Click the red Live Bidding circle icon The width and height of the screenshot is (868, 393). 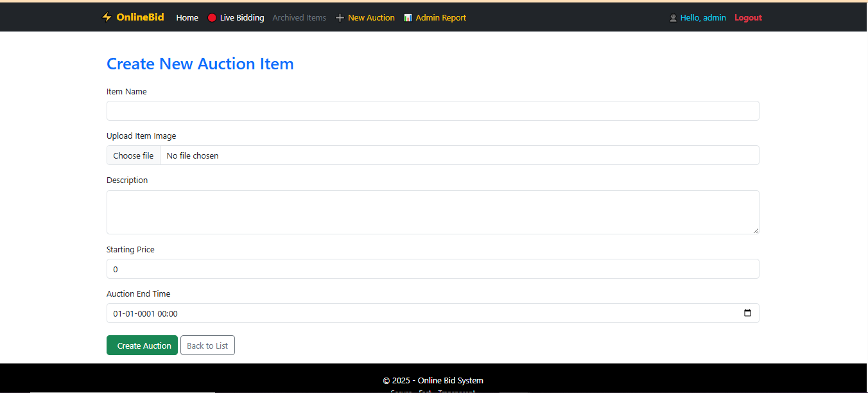[x=212, y=18]
